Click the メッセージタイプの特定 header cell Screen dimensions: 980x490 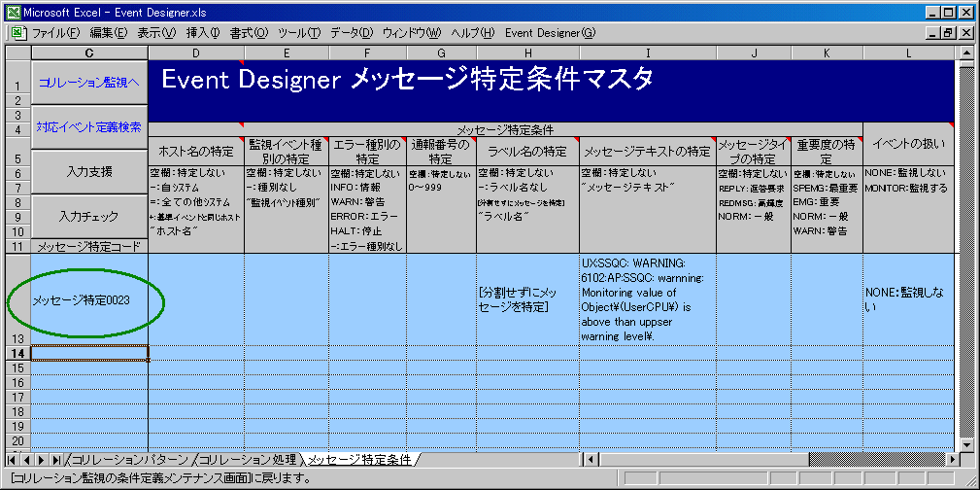click(754, 151)
